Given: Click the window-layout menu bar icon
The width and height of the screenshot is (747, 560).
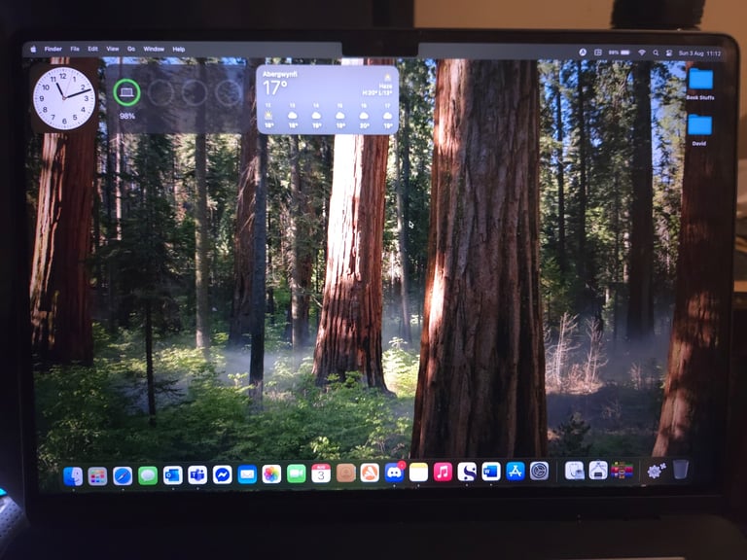Looking at the screenshot, I should pyautogui.click(x=598, y=52).
